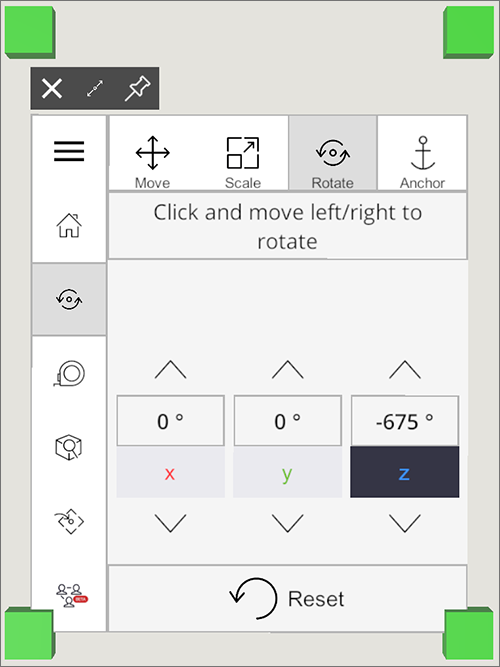Decrease y rotation with down chevron

288,523
